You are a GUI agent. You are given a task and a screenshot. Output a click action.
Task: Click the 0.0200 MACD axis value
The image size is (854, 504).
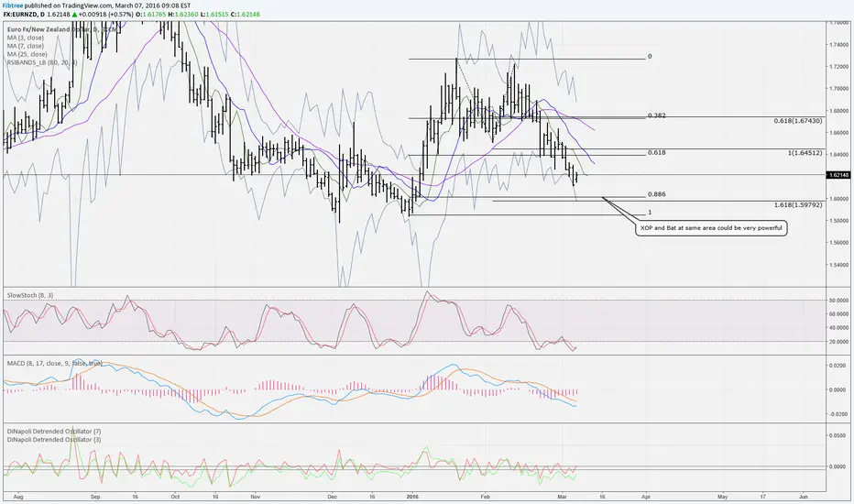coord(838,366)
